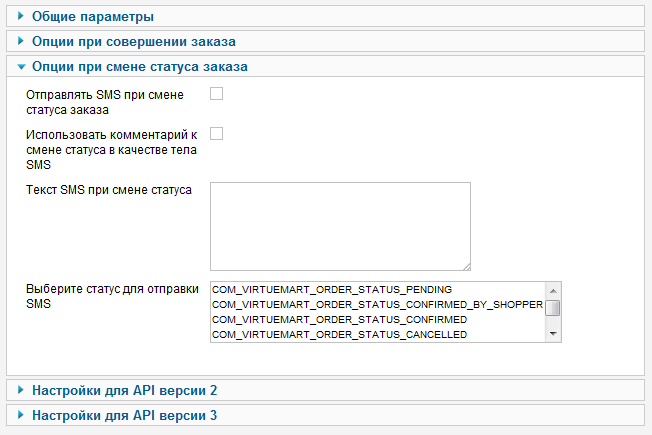Select COM_VIRTUEMART_ORDER_STATUS_CONFIRMED_BY_SHOPPER option

tap(376, 304)
